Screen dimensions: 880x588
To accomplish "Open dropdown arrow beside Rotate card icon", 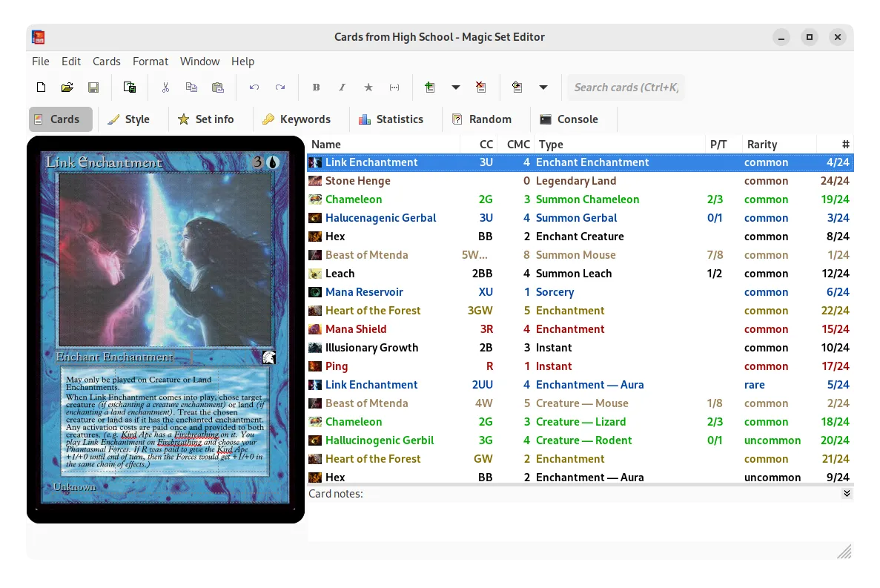I will click(543, 87).
